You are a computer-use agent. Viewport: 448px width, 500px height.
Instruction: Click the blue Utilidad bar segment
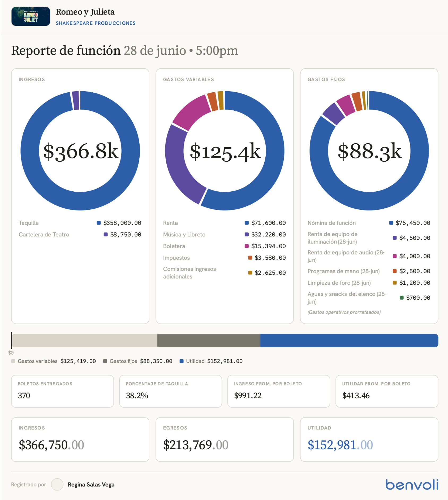pos(349,340)
